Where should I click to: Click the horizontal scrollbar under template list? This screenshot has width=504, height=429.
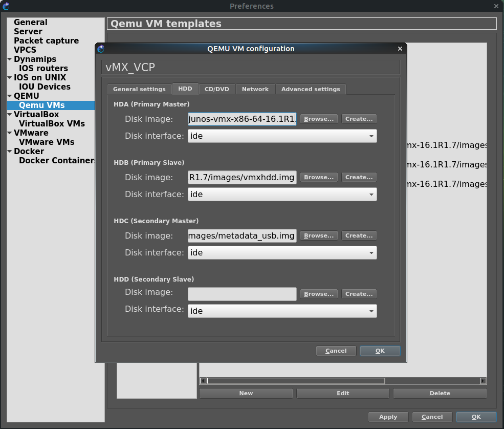[296, 381]
